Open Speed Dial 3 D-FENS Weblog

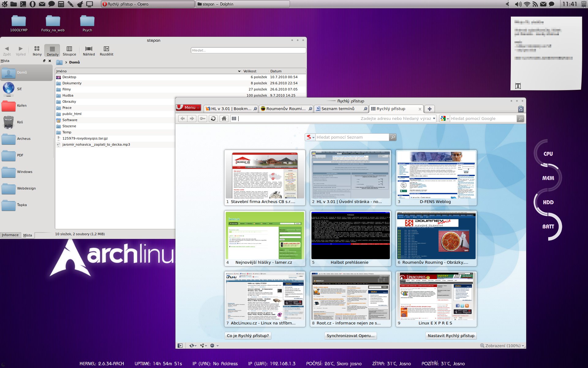point(436,178)
